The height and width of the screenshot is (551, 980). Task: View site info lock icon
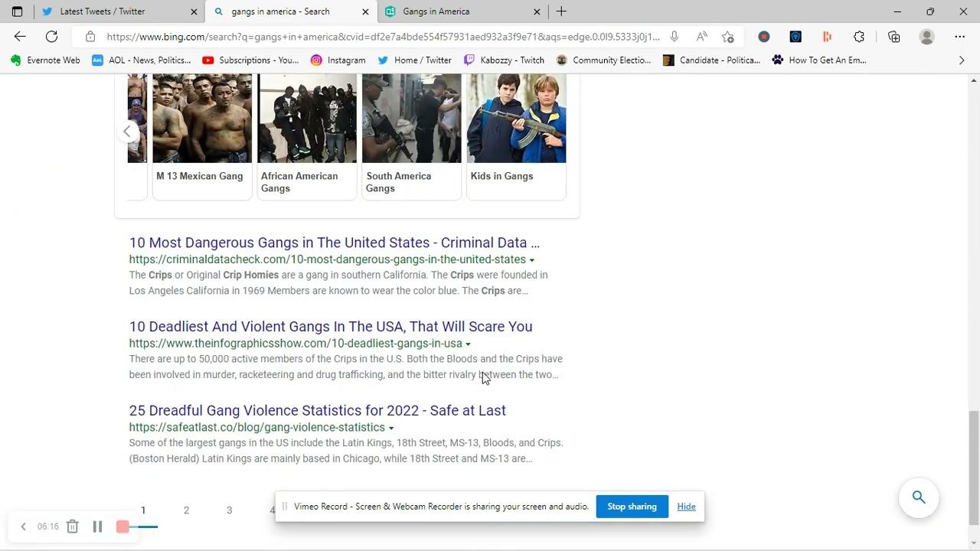90,37
